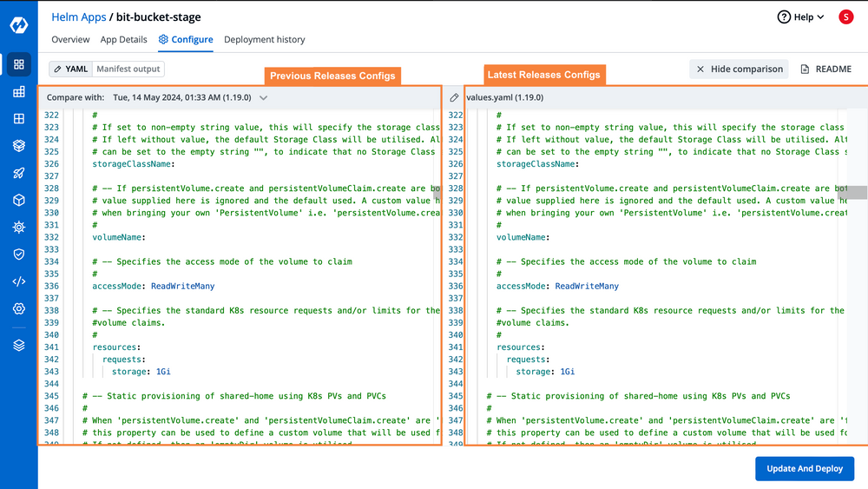Click the bug icon in sidebar
The height and width of the screenshot is (489, 868).
point(18,227)
